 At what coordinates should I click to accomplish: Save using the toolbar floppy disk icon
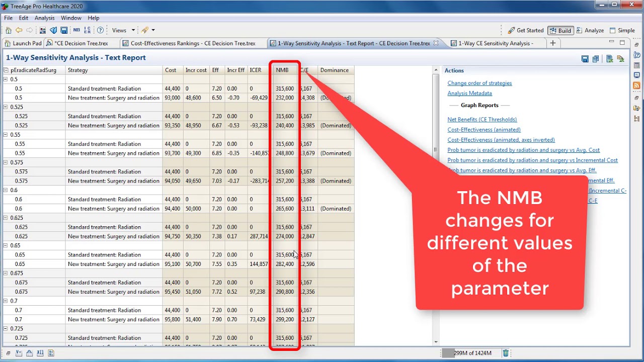64,30
